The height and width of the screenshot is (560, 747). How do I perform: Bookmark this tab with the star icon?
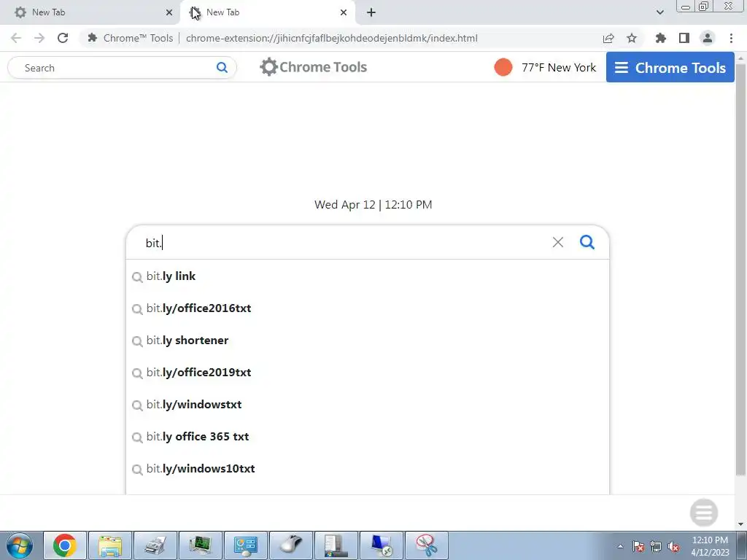[x=632, y=38]
